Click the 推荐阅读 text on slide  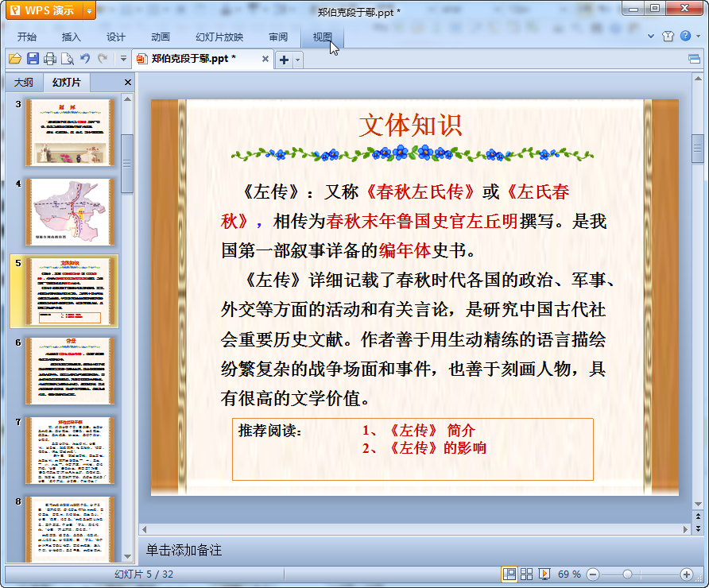coord(269,430)
